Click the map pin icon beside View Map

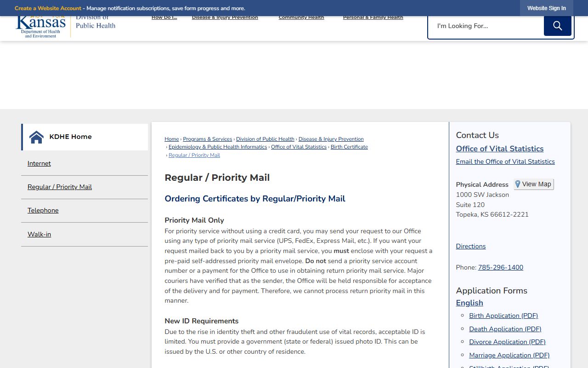tap(518, 184)
